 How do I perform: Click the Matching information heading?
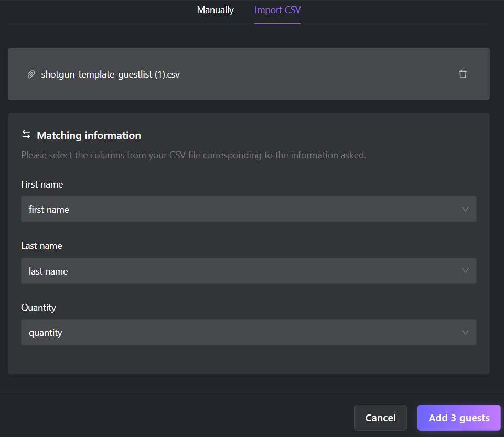(x=89, y=135)
